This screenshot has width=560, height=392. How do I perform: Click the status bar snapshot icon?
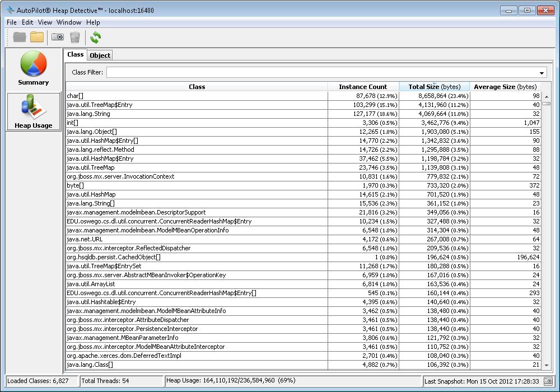[548, 381]
